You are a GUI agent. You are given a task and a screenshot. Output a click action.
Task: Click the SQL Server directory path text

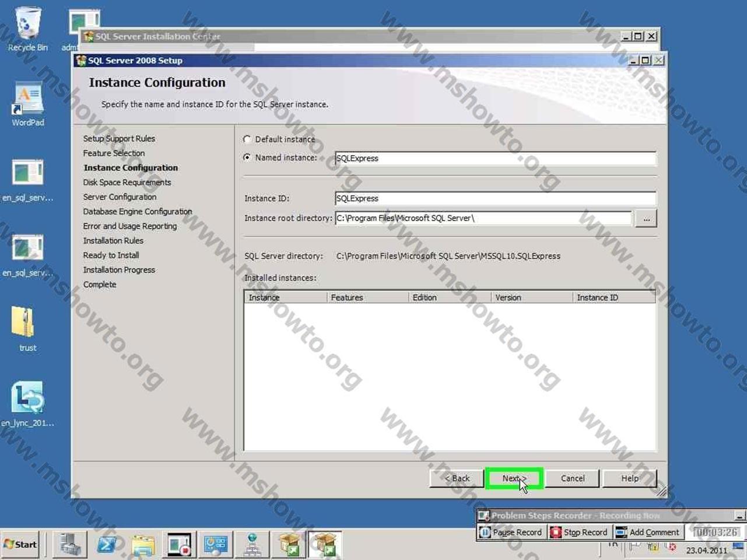pos(448,256)
